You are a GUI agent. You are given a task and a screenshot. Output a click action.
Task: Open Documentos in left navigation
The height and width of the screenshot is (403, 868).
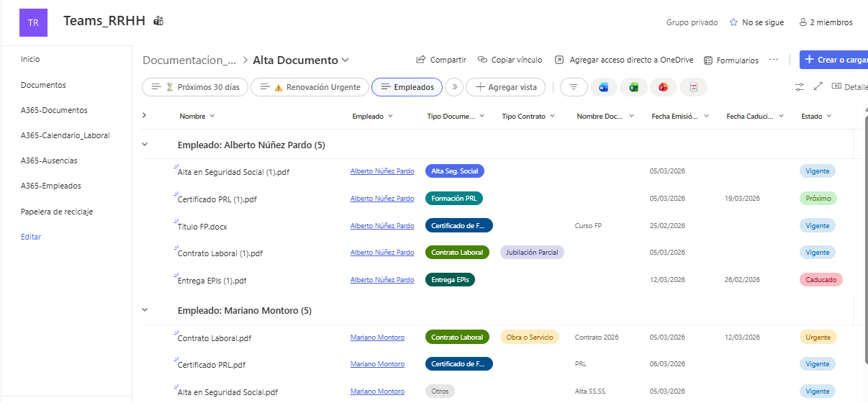[x=43, y=85]
